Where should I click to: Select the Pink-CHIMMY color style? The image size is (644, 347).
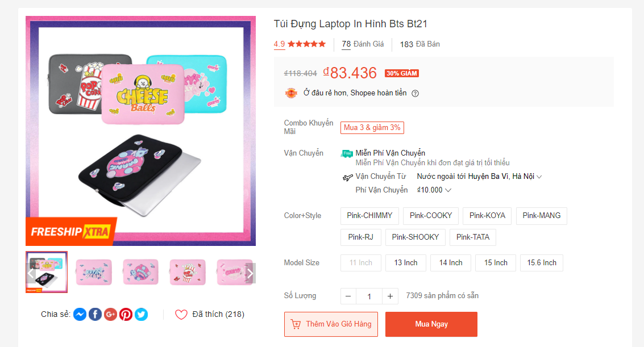pos(369,216)
